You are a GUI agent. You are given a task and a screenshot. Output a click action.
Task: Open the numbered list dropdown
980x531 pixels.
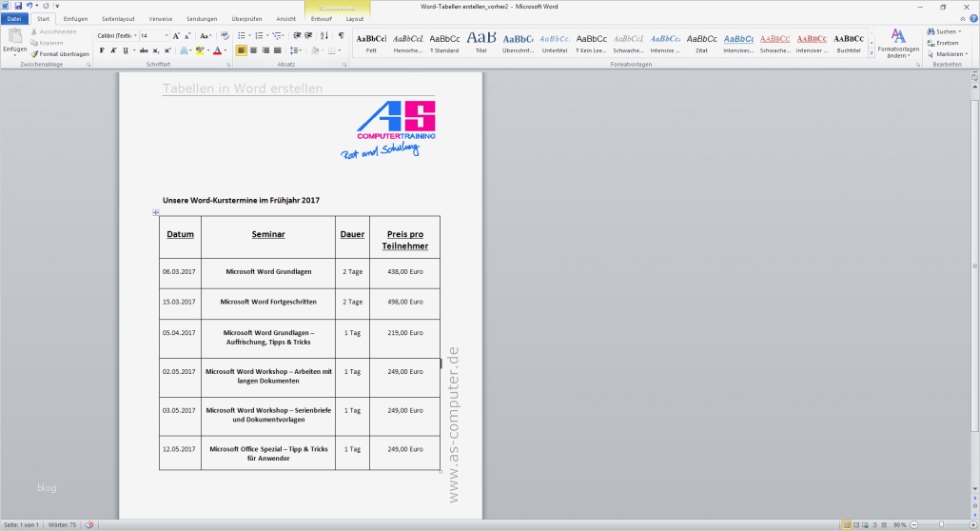click(266, 36)
